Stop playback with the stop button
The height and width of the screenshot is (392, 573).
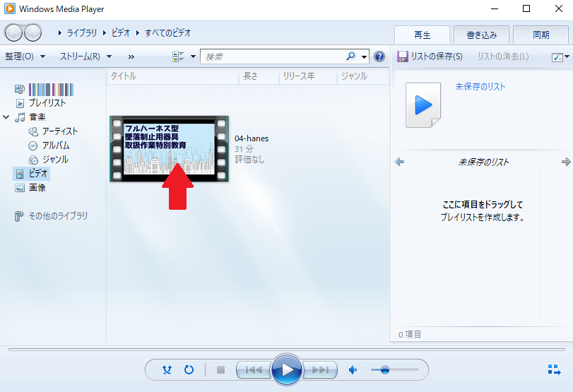point(220,370)
